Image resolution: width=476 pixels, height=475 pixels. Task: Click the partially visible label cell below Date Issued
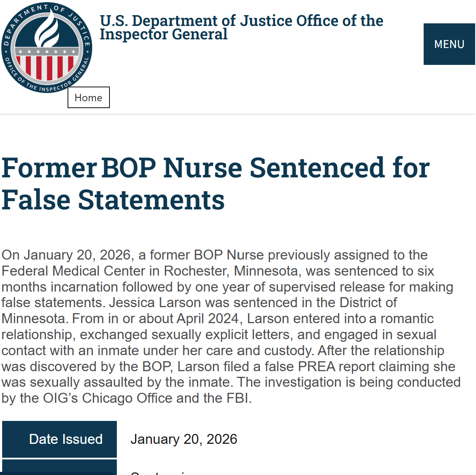pyautogui.click(x=59, y=467)
